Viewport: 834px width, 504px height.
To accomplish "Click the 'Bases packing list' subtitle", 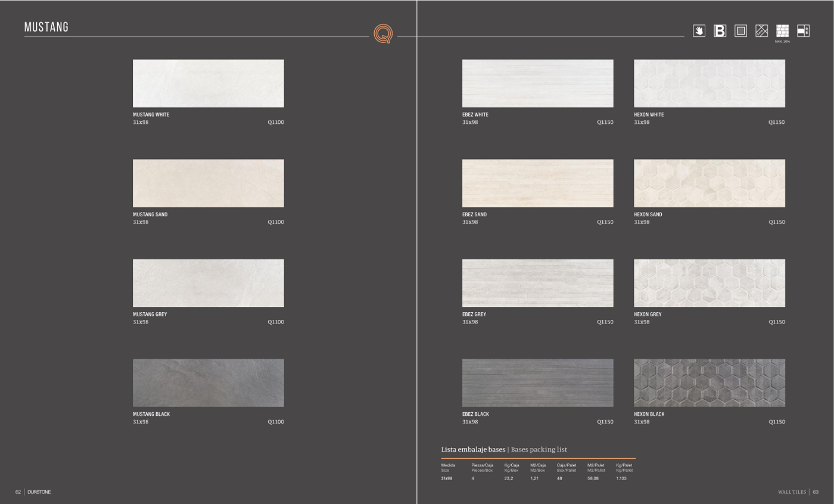I will click(x=539, y=449).
